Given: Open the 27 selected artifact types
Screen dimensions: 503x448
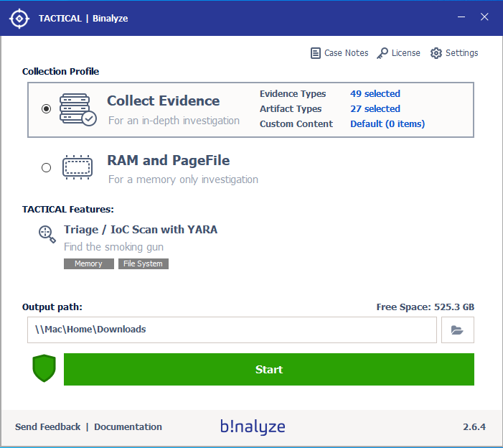Looking at the screenshot, I should 375,109.
